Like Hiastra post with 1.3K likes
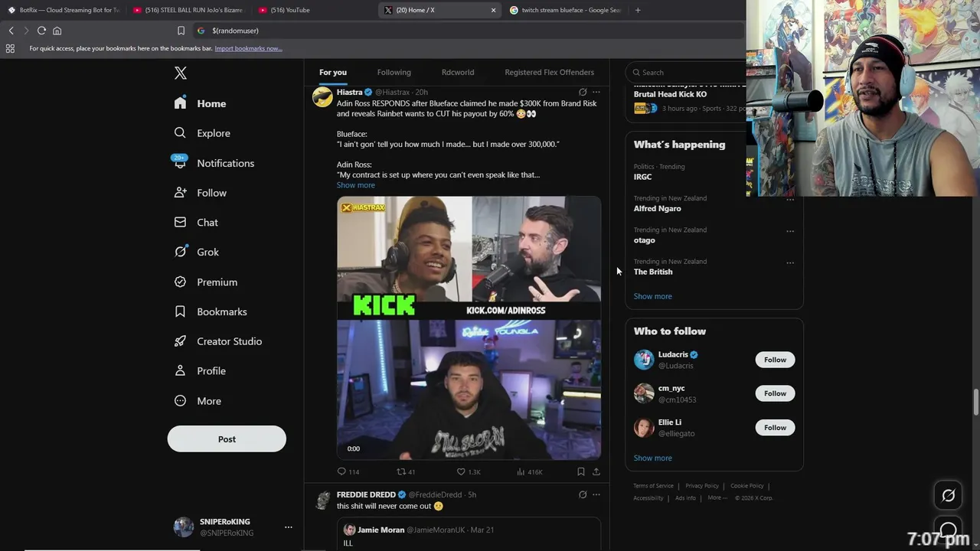The width and height of the screenshot is (980, 551). [x=469, y=472]
